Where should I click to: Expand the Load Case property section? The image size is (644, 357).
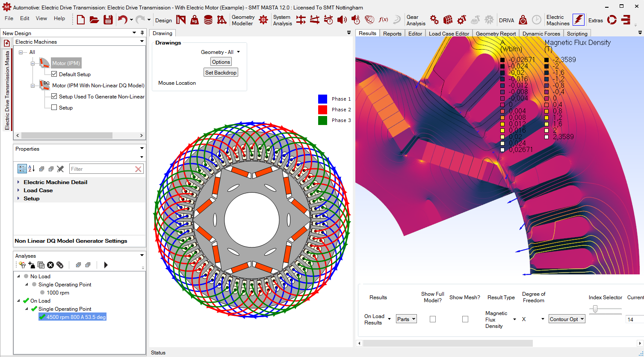pyautogui.click(x=18, y=190)
